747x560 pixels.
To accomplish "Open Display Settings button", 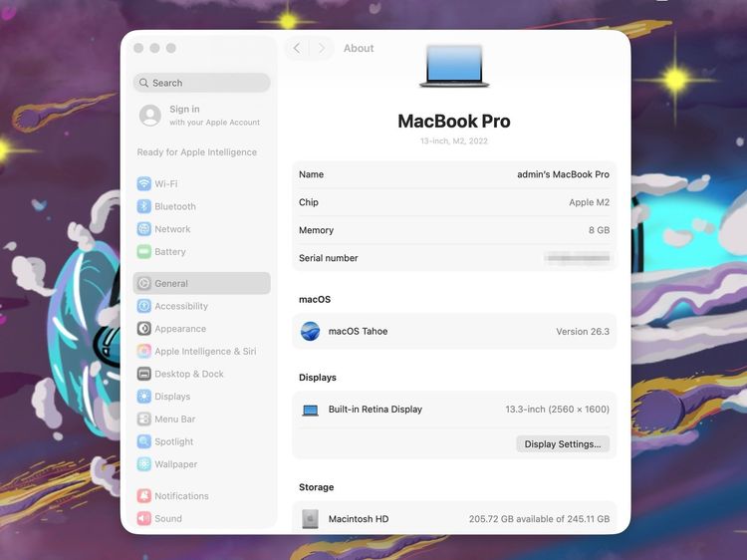I will (x=563, y=444).
